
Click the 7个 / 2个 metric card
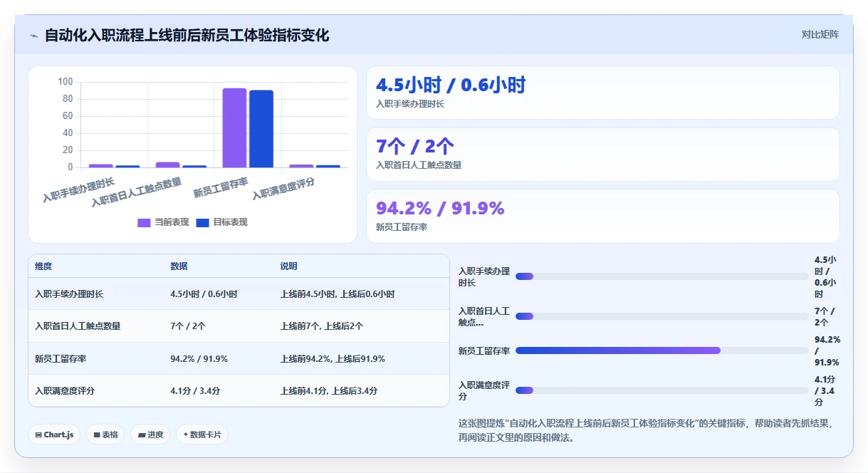coord(603,154)
